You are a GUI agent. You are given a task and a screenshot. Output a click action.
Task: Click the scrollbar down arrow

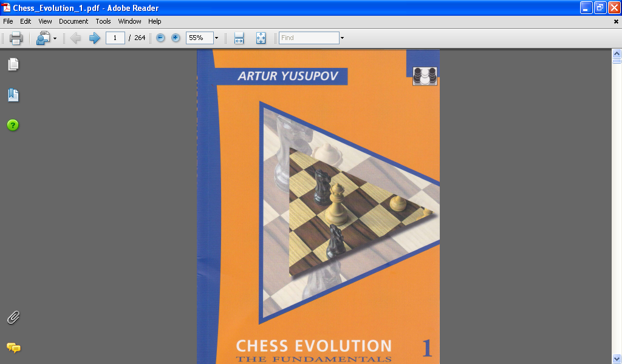617,359
